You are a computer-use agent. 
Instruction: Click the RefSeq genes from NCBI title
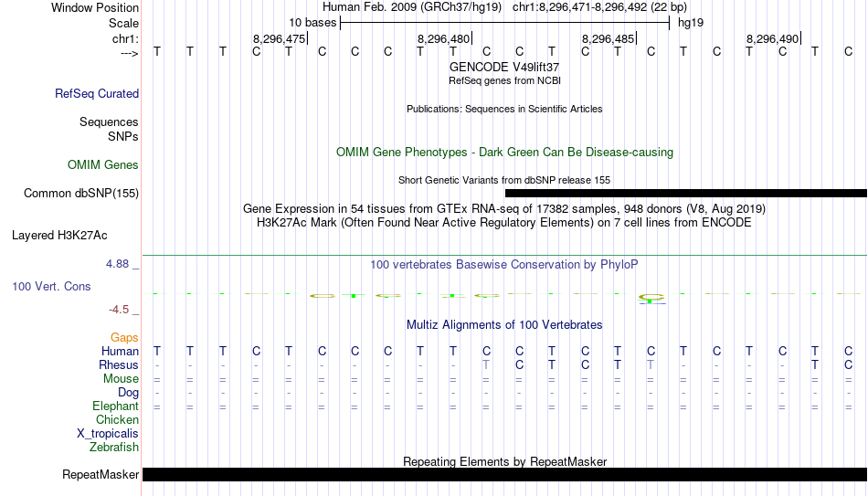point(504,80)
